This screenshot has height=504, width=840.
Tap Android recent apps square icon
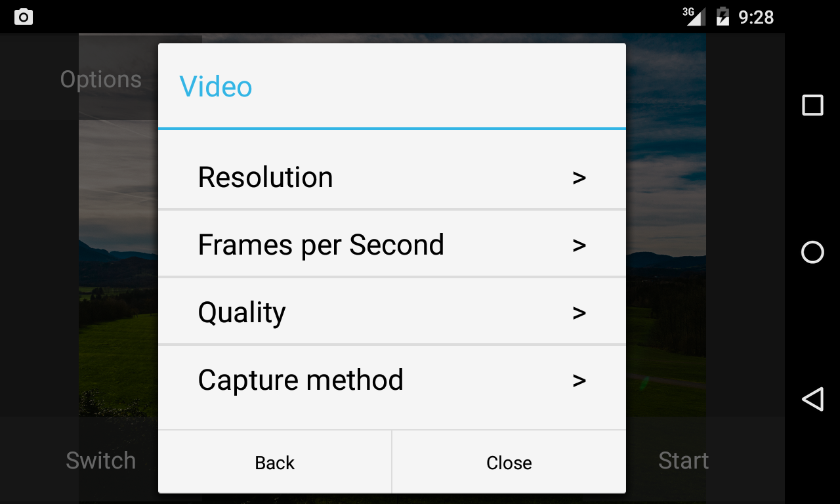(x=812, y=105)
